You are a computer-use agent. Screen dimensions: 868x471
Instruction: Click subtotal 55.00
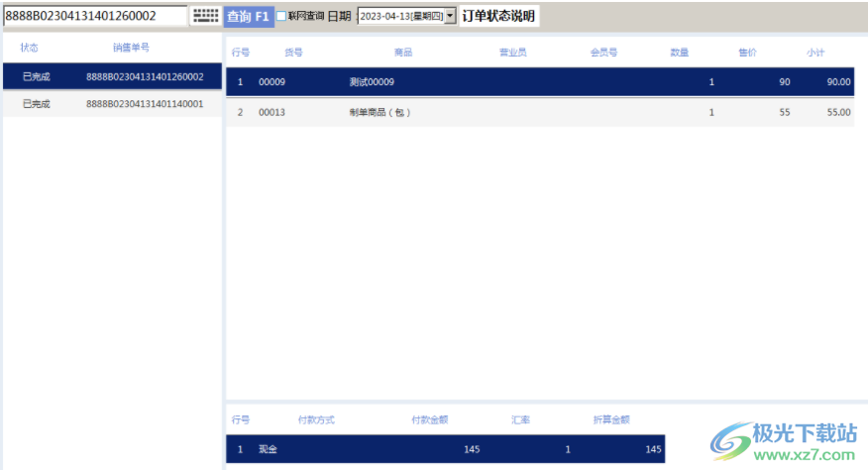pos(838,112)
